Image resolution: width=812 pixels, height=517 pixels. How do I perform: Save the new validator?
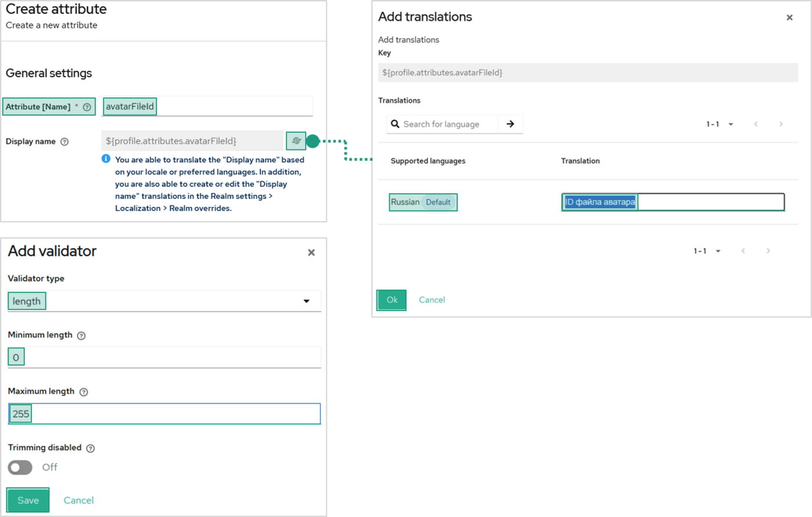[28, 500]
